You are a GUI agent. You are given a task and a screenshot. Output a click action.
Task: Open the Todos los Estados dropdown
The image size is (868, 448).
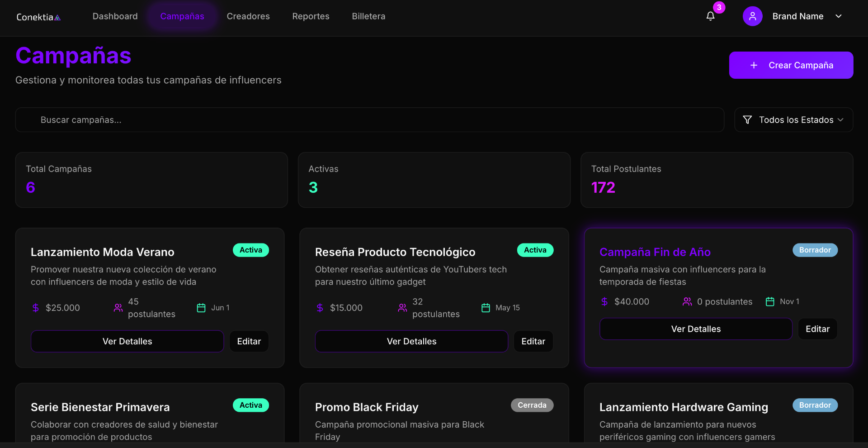[793, 119]
